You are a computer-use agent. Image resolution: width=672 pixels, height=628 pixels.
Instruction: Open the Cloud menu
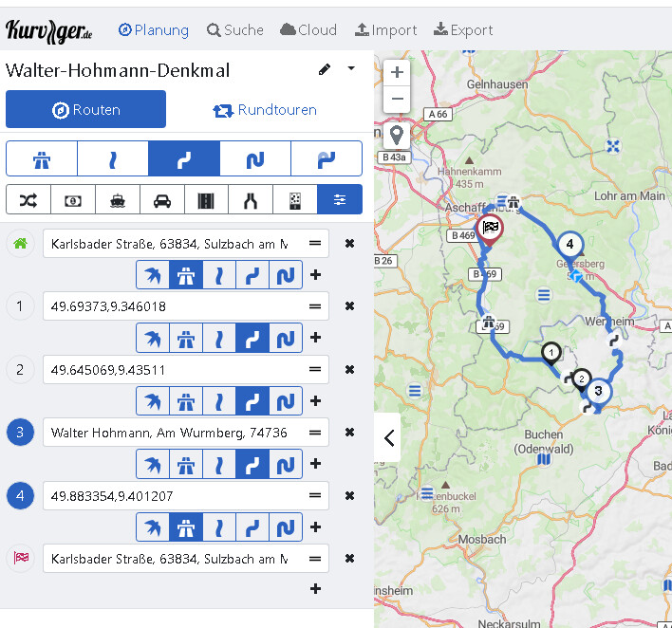(x=308, y=30)
